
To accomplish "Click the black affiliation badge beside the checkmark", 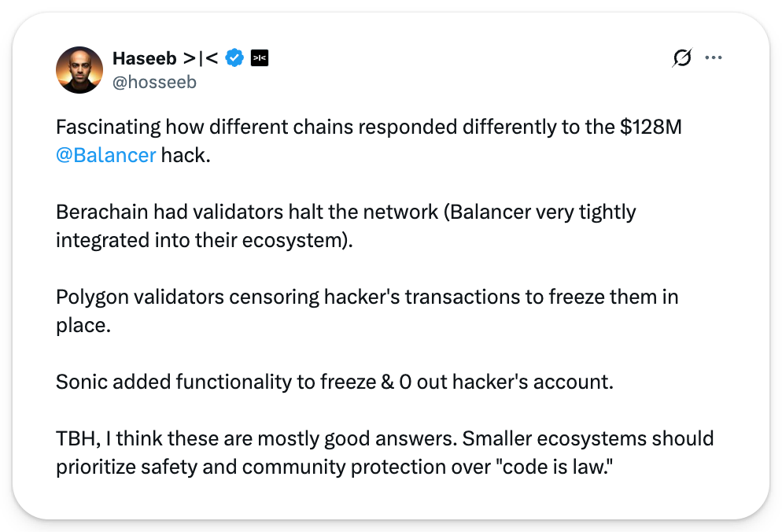I will tap(260, 58).
